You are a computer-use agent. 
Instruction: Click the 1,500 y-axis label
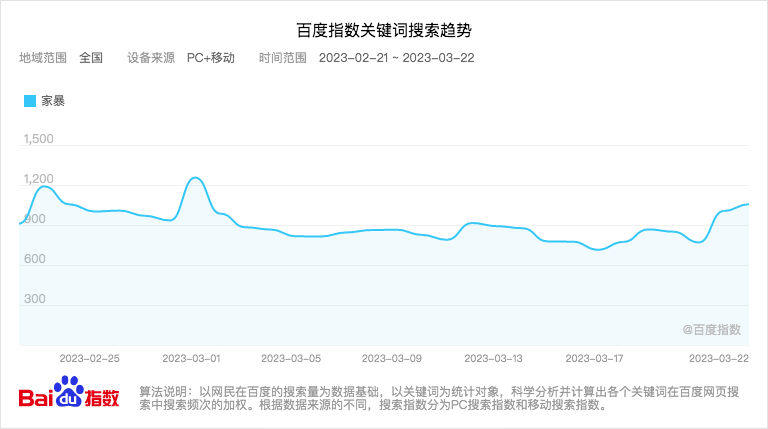[x=39, y=139]
